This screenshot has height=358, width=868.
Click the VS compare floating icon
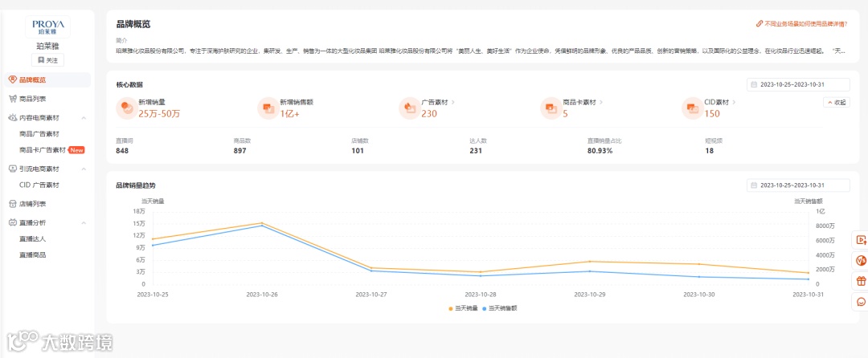click(x=861, y=260)
